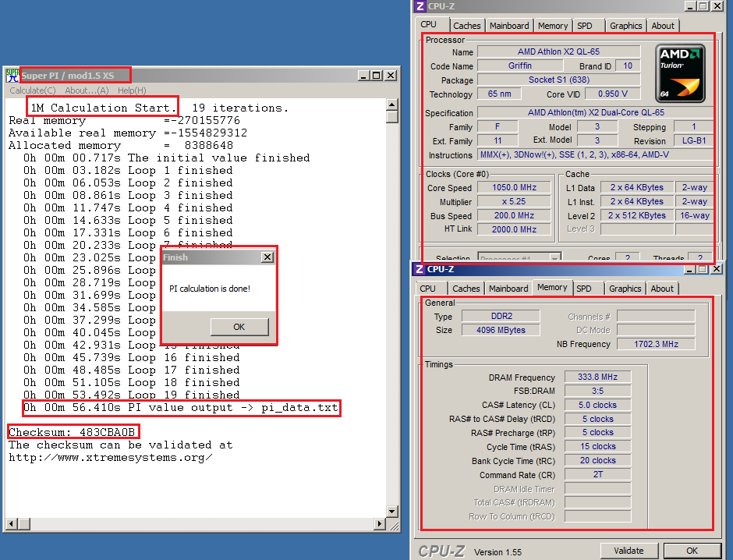Click the CPU-Z Z logo icon of top window
733x560 pixels.
coord(420,6)
